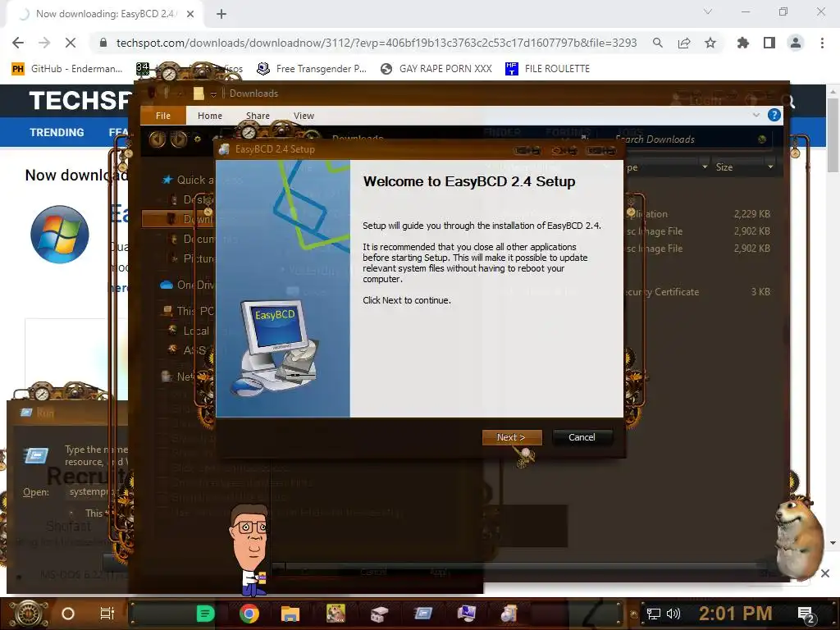Click network icon in system tray
Viewport: 840px width, 630px height.
click(x=653, y=614)
